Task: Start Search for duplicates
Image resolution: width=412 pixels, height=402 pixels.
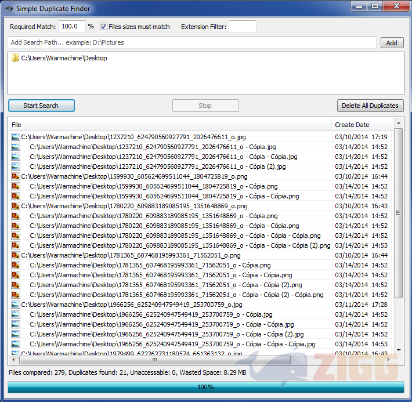Action: [41, 106]
